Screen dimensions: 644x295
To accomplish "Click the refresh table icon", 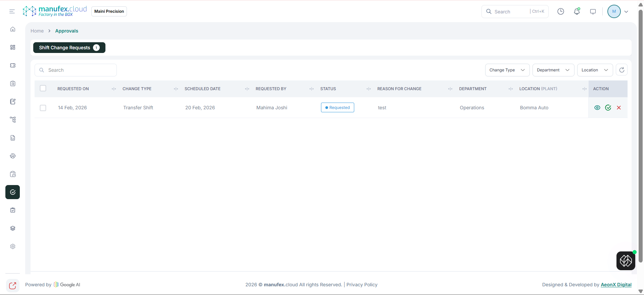I will [622, 70].
